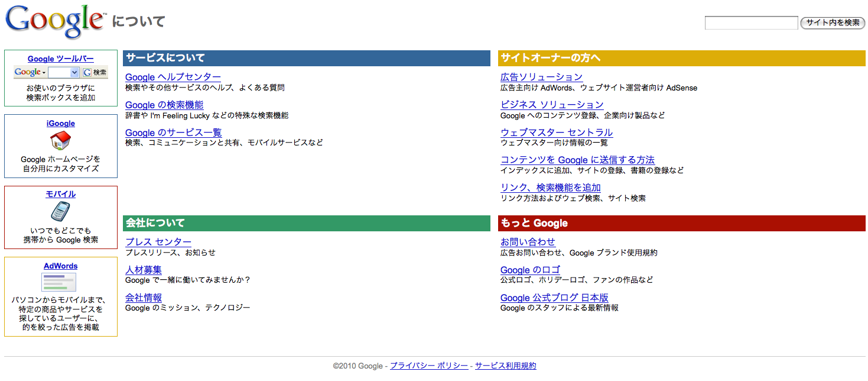Open リンク、検索機能を追加 link
The width and height of the screenshot is (868, 381).
[551, 188]
